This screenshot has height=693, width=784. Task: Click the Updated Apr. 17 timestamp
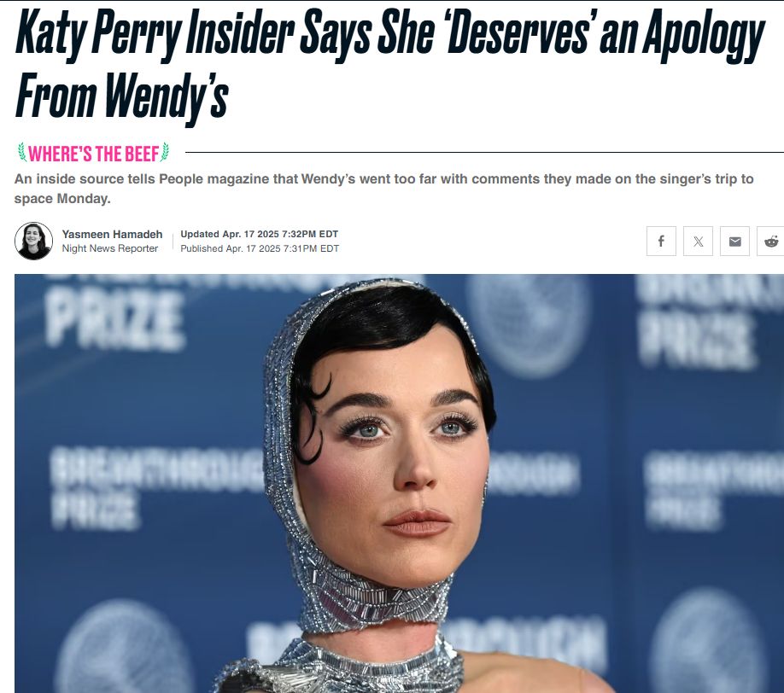(259, 234)
